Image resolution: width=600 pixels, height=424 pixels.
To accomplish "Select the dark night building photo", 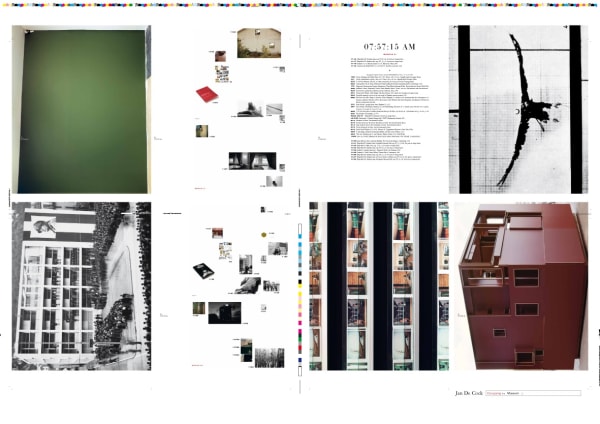I will coord(224,312).
